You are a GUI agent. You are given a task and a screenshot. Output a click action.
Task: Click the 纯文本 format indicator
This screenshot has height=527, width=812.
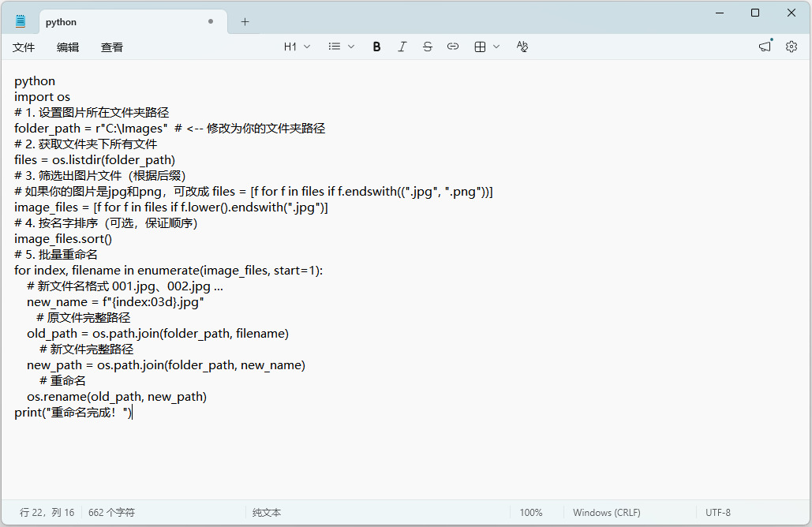click(267, 513)
